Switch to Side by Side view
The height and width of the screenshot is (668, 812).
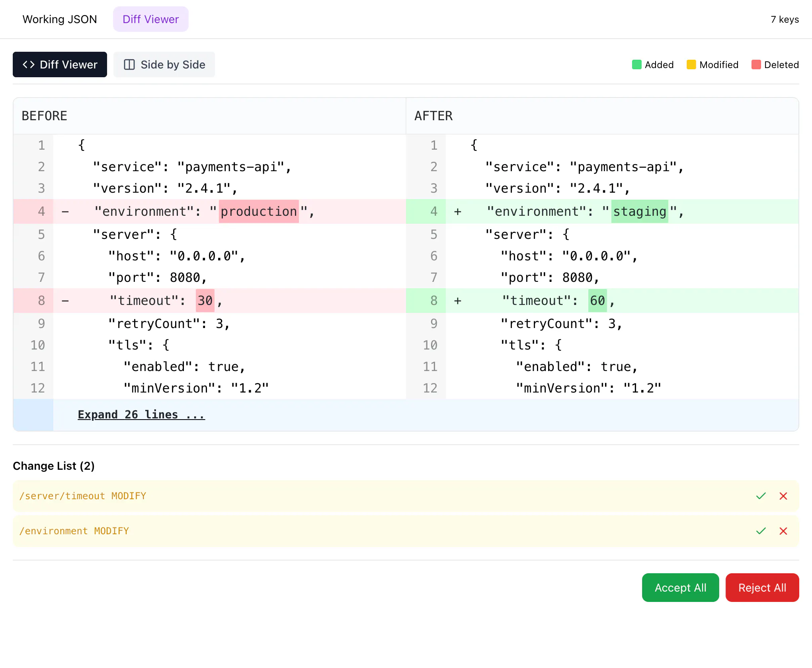(x=164, y=64)
